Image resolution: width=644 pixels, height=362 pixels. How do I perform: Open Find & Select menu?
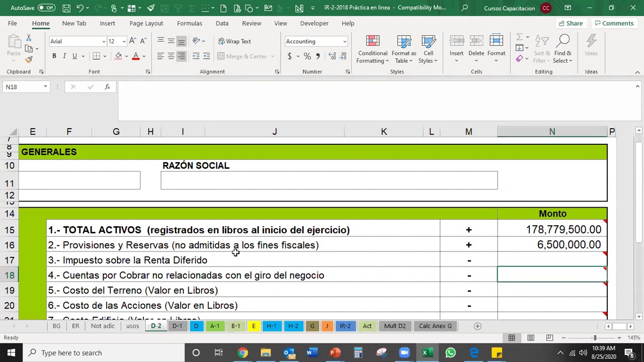tap(563, 49)
